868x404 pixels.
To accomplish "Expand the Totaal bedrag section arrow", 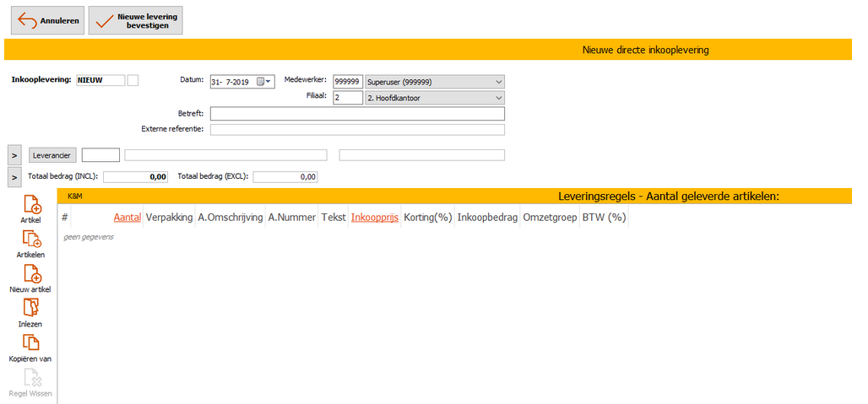I will (14, 177).
